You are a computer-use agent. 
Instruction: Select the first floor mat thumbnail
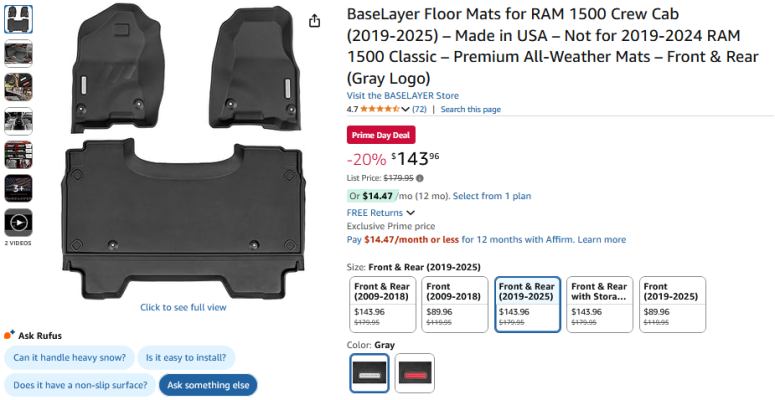[x=19, y=19]
